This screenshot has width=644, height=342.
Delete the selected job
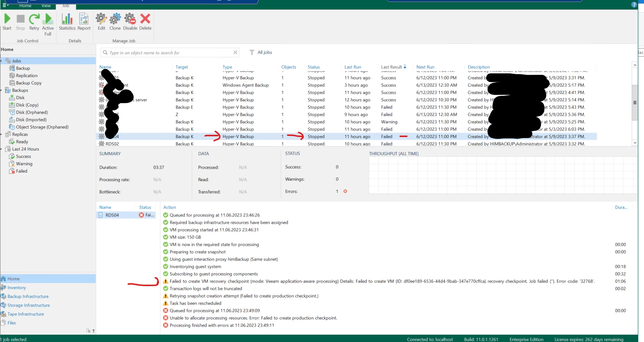point(145,22)
